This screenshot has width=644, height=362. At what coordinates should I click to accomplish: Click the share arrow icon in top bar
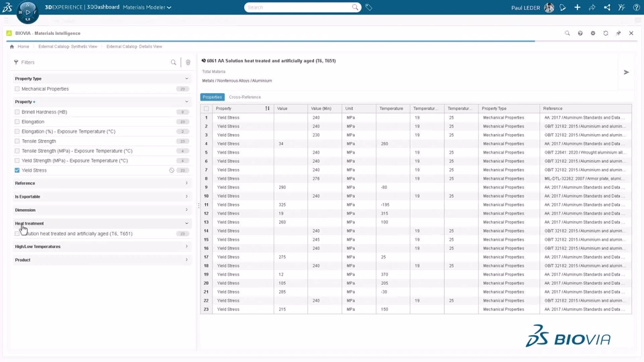click(x=592, y=7)
